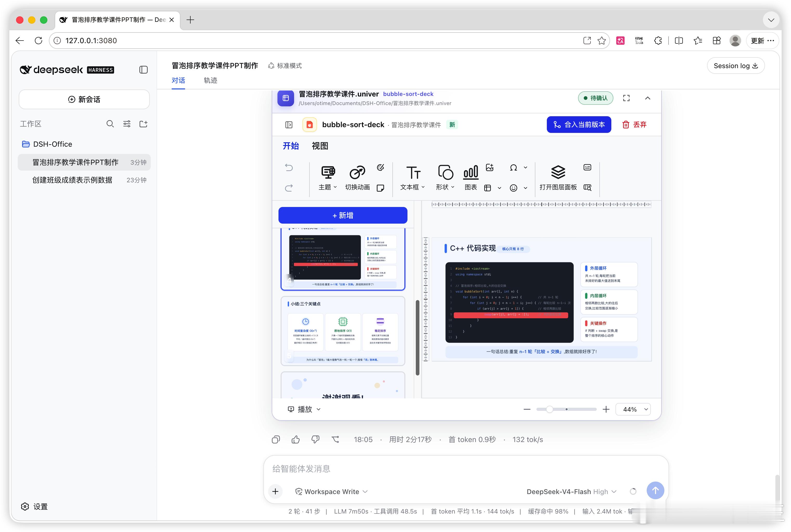The width and height of the screenshot is (791, 532).
Task: Click the plus attachment button in composer
Action: (275, 491)
